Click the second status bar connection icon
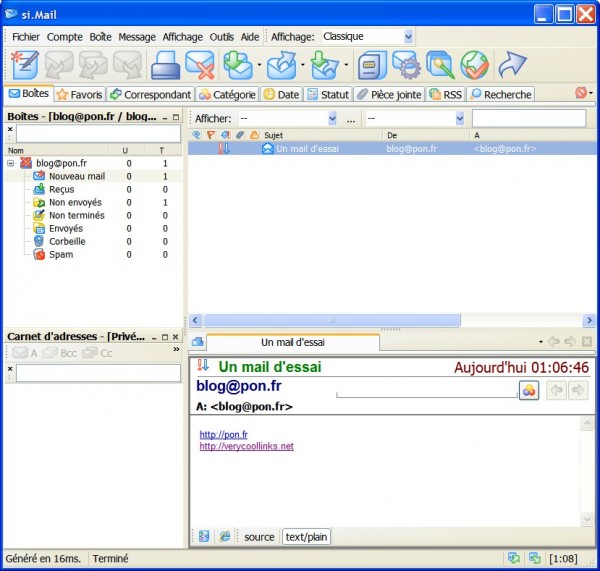The width and height of the screenshot is (600, 571). point(535,558)
